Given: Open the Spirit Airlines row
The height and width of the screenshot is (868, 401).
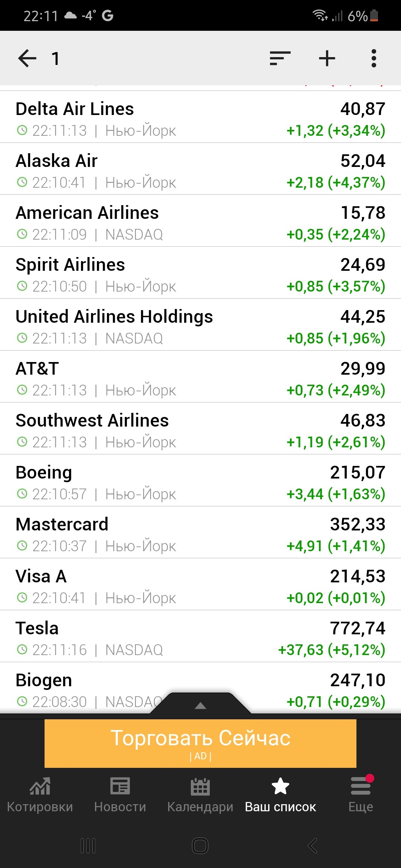Looking at the screenshot, I should (x=200, y=273).
